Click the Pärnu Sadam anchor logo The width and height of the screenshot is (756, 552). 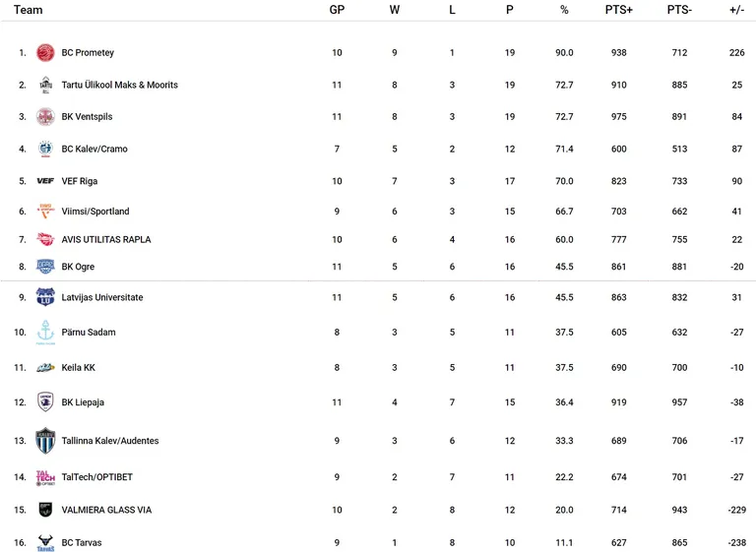click(45, 333)
